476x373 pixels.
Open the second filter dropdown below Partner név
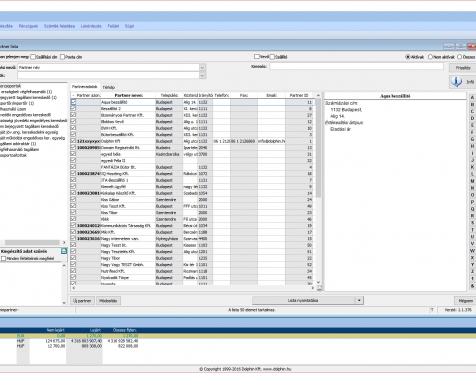pyautogui.click(x=202, y=76)
